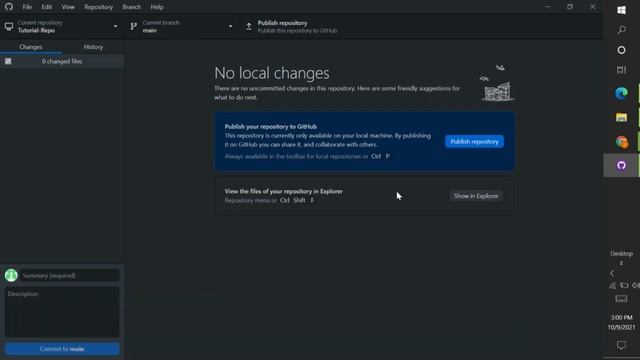The width and height of the screenshot is (640, 360).
Task: Open the notification center icon
Action: point(621,345)
